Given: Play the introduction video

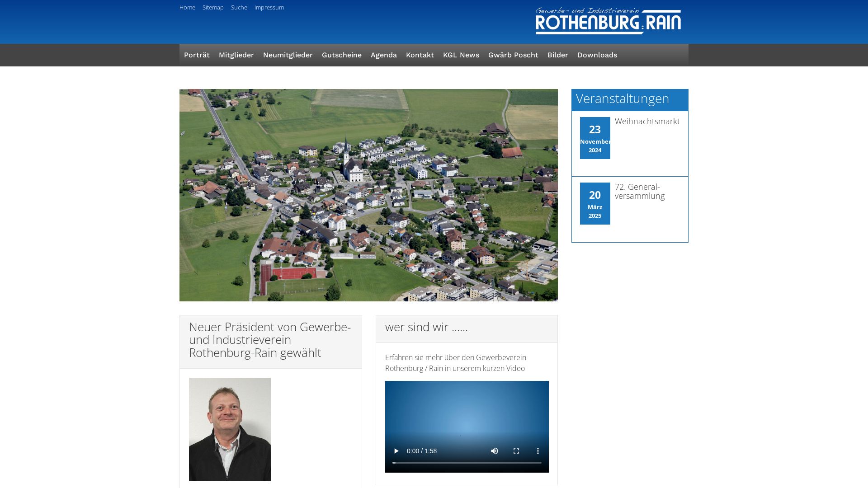Looking at the screenshot, I should click(x=396, y=451).
